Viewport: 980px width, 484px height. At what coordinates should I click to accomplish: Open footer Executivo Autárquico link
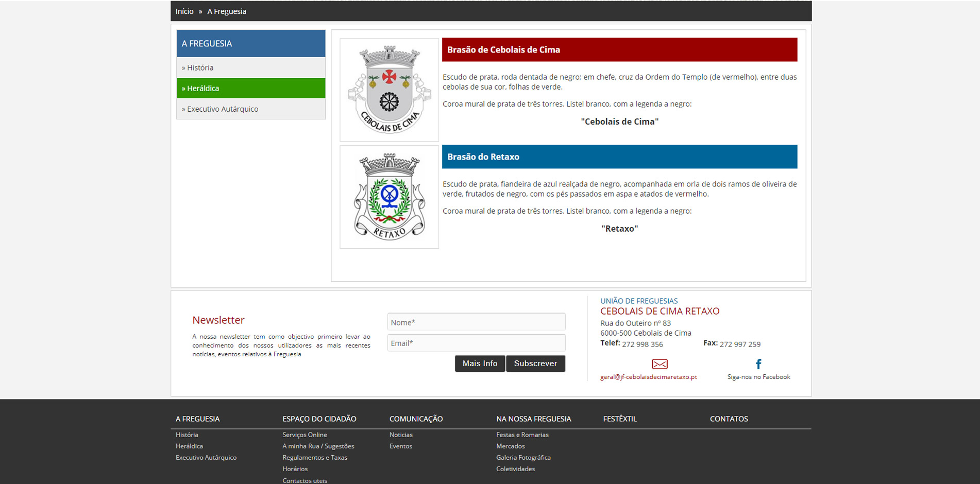click(x=206, y=457)
